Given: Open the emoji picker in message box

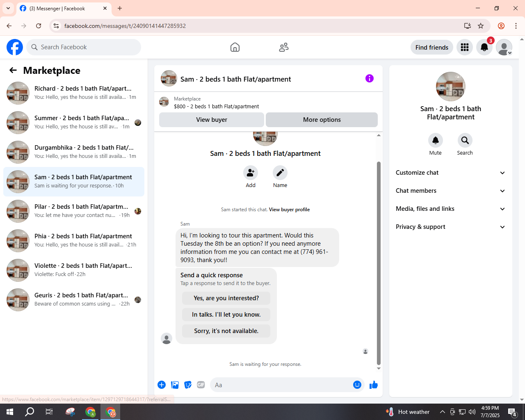Looking at the screenshot, I should click(357, 385).
